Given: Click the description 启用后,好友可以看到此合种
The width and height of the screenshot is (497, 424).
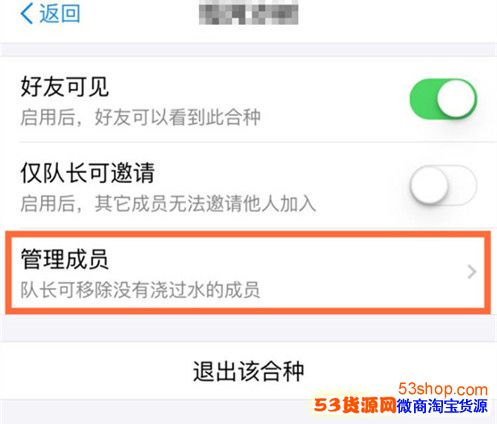Looking at the screenshot, I should 140,118.
